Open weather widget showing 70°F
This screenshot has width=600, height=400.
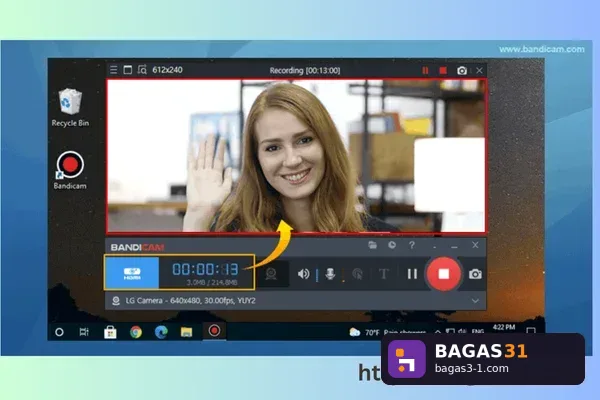point(386,332)
